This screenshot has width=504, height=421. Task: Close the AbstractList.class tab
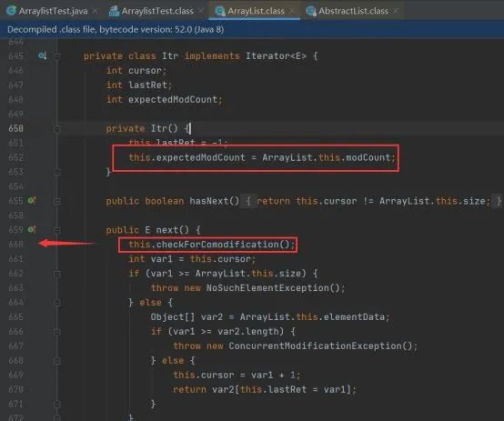pyautogui.click(x=396, y=11)
